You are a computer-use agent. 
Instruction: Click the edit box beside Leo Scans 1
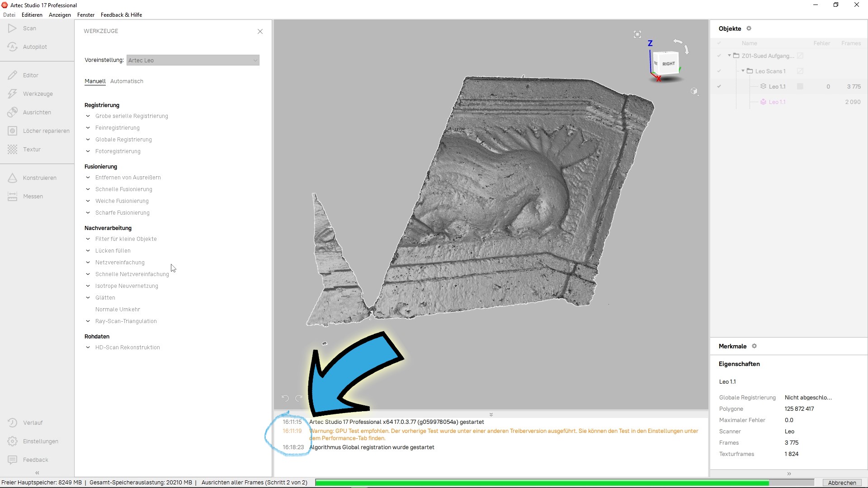(800, 71)
